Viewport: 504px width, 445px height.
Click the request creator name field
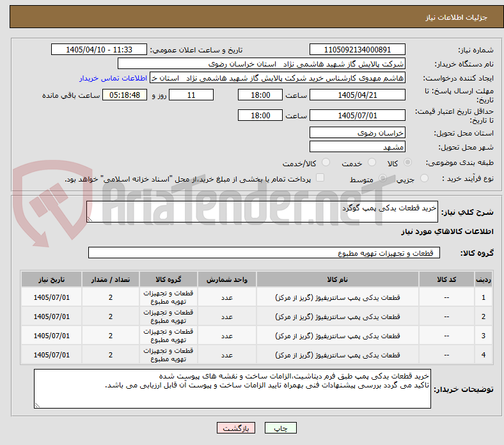tap(278, 78)
